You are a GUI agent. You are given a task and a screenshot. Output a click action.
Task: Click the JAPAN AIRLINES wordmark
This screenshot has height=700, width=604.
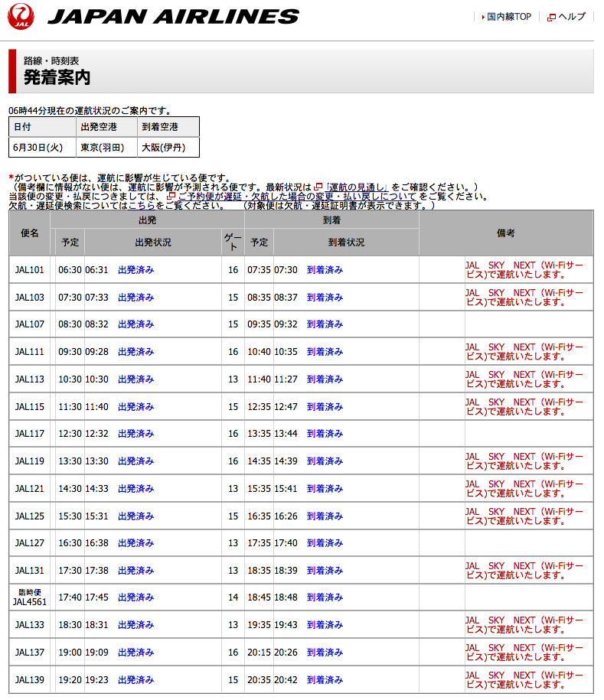(173, 17)
